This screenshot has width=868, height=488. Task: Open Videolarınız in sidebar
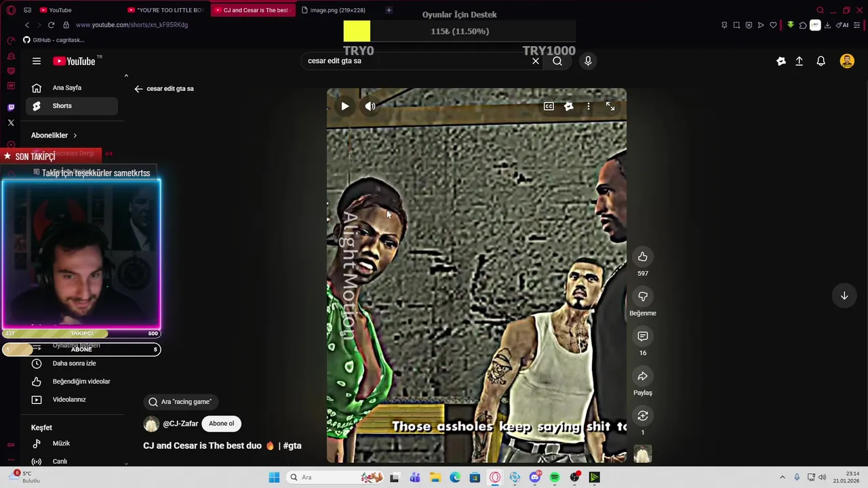click(x=72, y=400)
